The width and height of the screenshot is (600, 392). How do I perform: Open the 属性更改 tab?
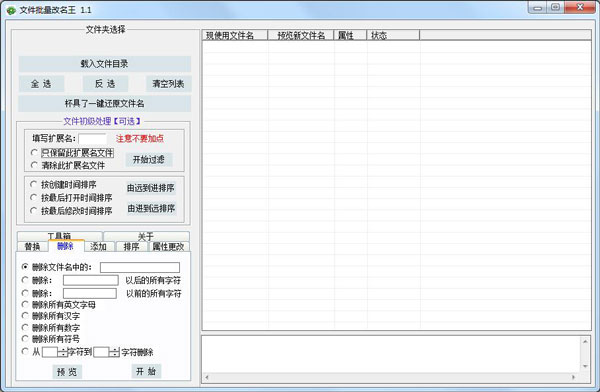coord(169,247)
